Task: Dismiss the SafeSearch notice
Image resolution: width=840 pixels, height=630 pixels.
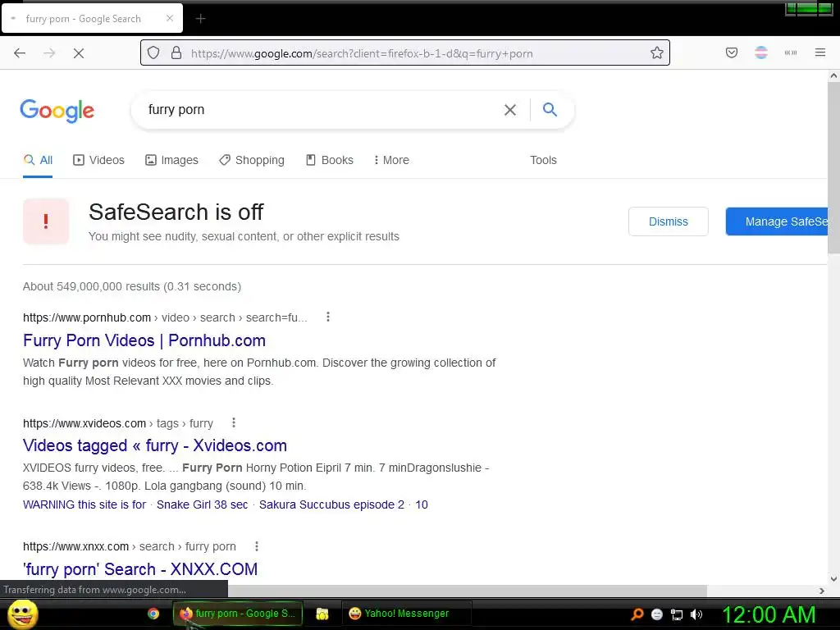Action: click(668, 221)
